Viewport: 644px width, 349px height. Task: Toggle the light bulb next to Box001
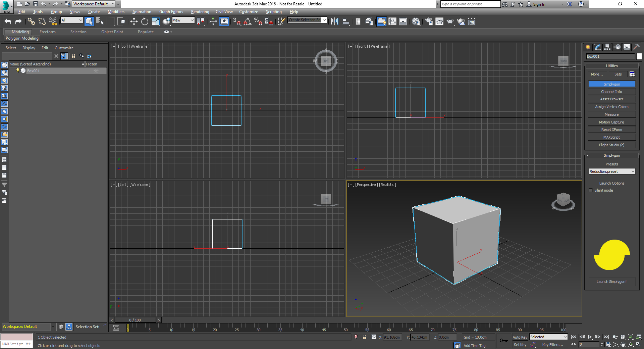tap(18, 70)
